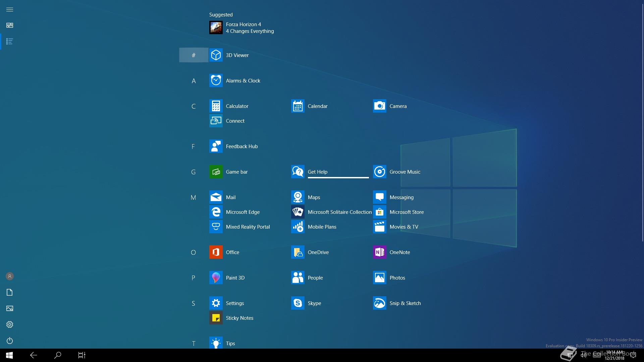Open the 3D Viewer app icon

pos(216,55)
